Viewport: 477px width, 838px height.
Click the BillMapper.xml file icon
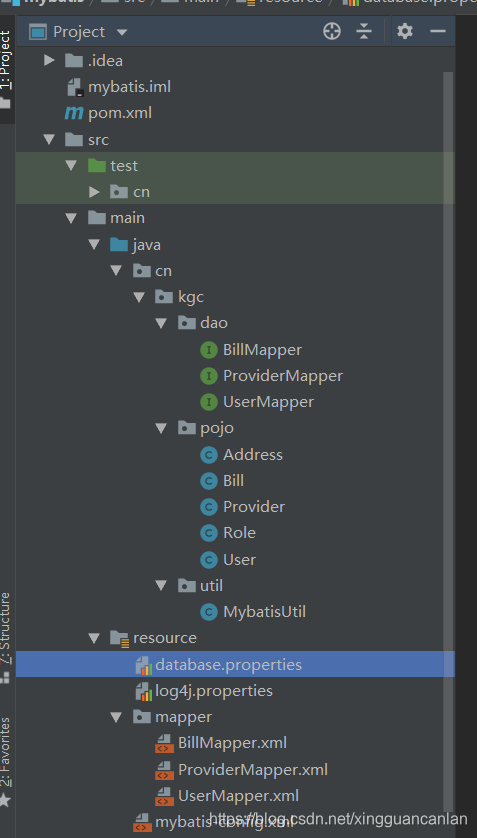[x=164, y=743]
